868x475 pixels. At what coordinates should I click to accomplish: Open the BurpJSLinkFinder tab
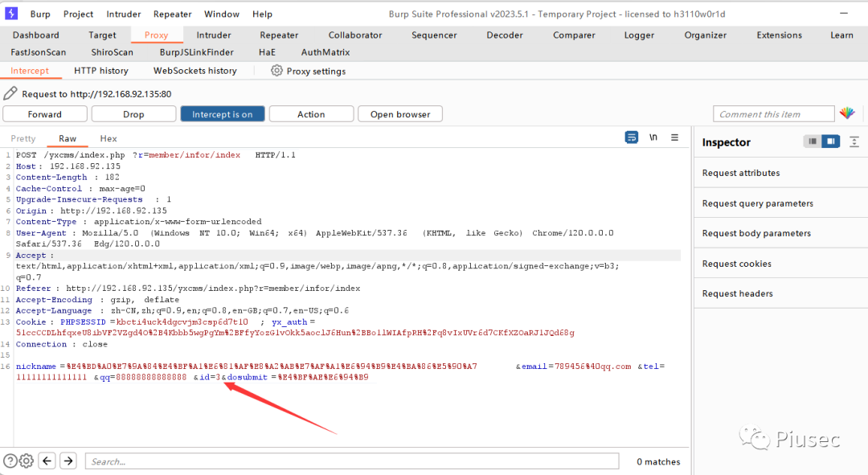pyautogui.click(x=197, y=52)
